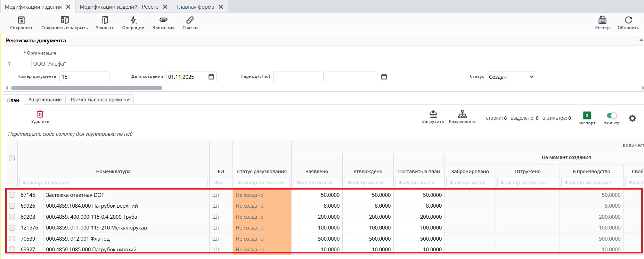Image resolution: width=644 pixels, height=259 pixels.
Task: Switch to the Разузлование tab
Action: tap(45, 100)
